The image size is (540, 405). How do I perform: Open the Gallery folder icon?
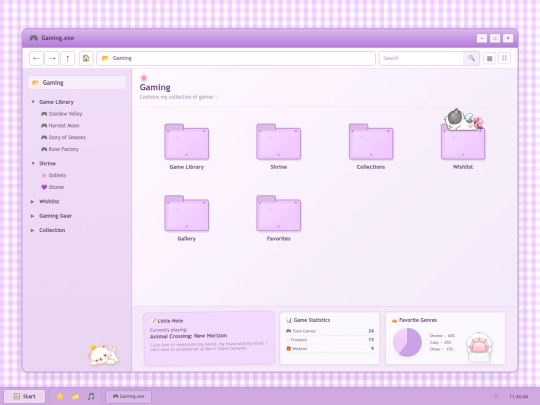(x=187, y=213)
